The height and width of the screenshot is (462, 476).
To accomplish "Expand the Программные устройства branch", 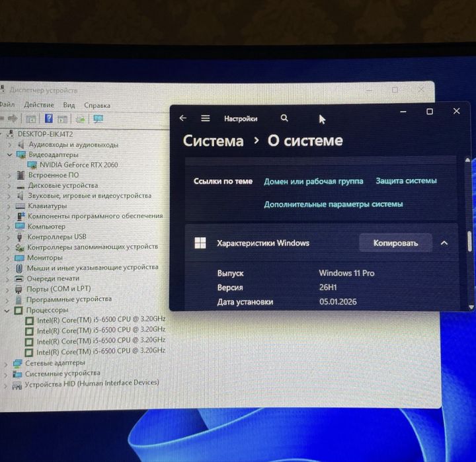I will [x=7, y=300].
